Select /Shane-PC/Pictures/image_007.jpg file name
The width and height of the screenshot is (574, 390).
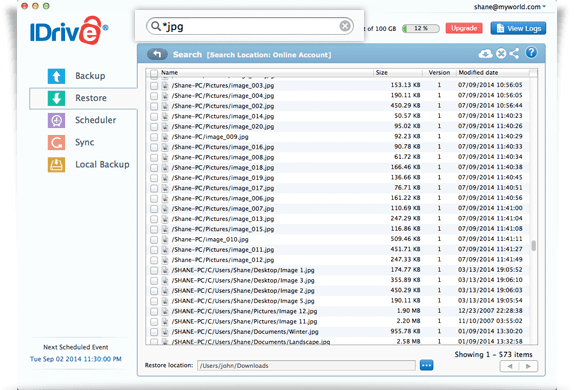pos(223,209)
